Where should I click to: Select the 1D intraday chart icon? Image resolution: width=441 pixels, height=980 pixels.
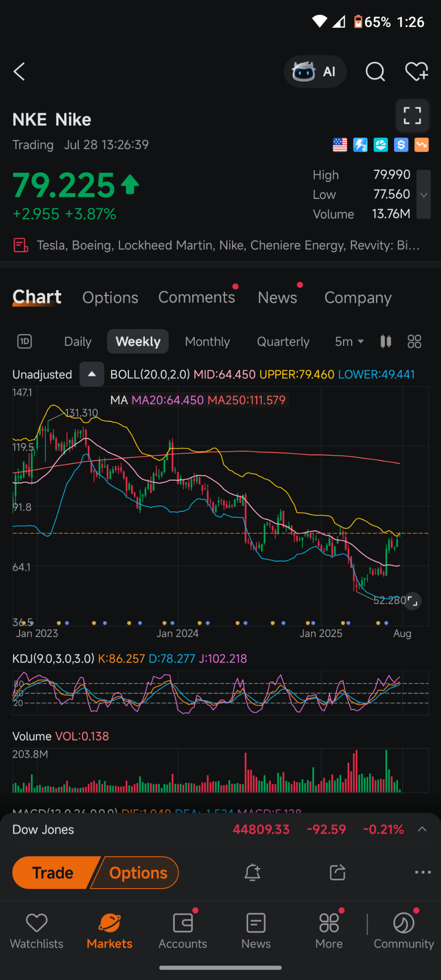point(24,341)
